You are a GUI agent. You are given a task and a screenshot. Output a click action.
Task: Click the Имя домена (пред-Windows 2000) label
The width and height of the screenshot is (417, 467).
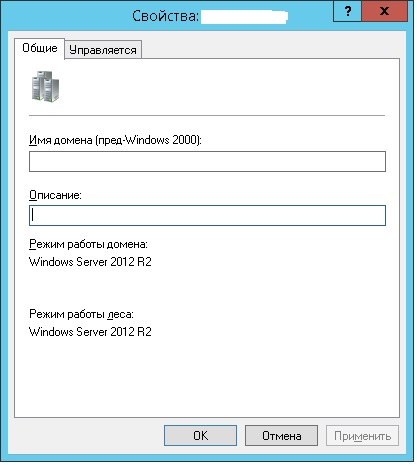[x=115, y=140]
